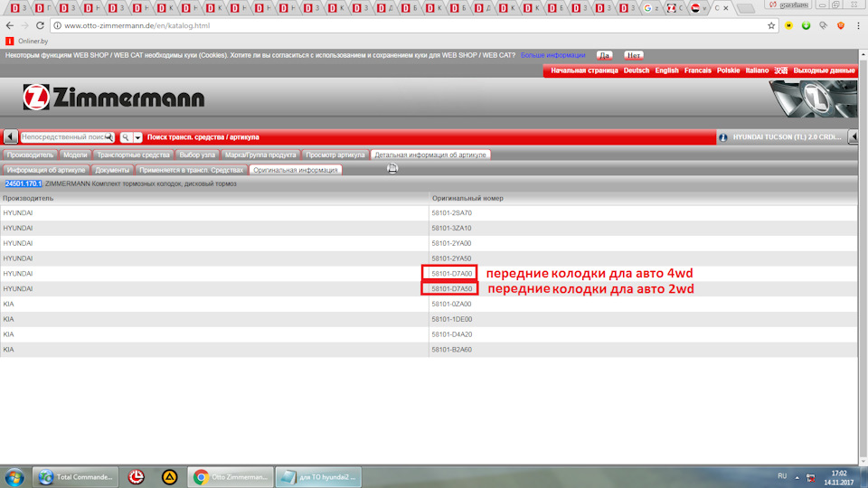Open the Onliner.by bookmark
Viewport: 868px width, 488px height.
coord(26,41)
